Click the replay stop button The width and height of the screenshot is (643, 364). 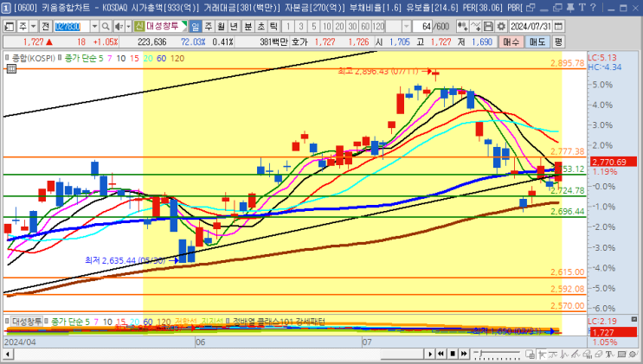click(x=453, y=354)
